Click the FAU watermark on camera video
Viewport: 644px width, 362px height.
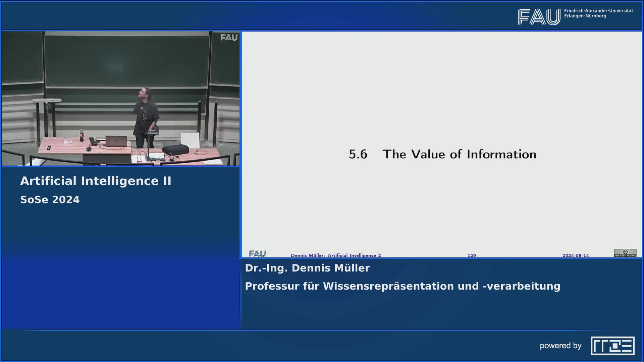[229, 38]
